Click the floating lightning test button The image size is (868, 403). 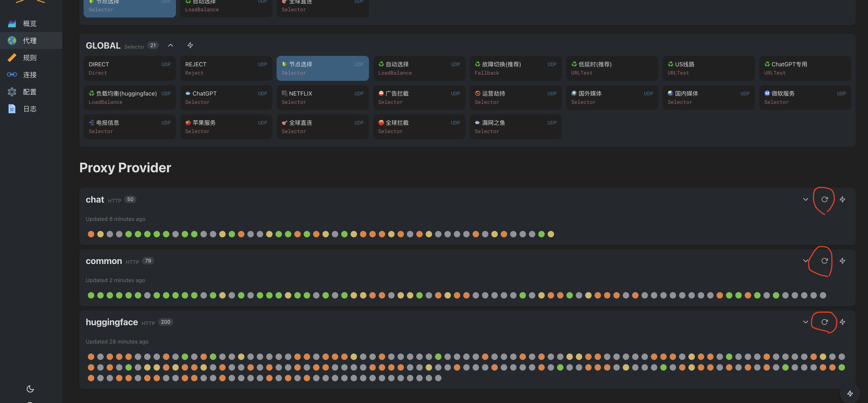(850, 393)
